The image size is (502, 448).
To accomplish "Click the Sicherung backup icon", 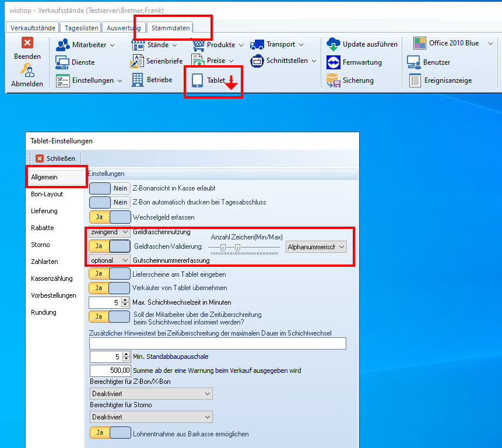I will [x=334, y=80].
